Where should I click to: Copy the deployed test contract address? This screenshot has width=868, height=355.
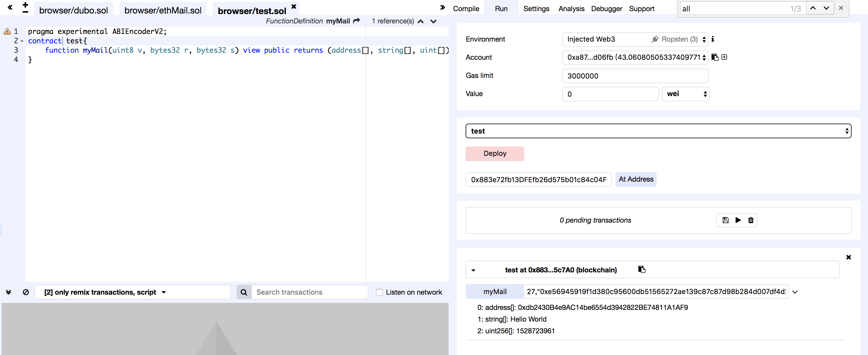coord(642,269)
